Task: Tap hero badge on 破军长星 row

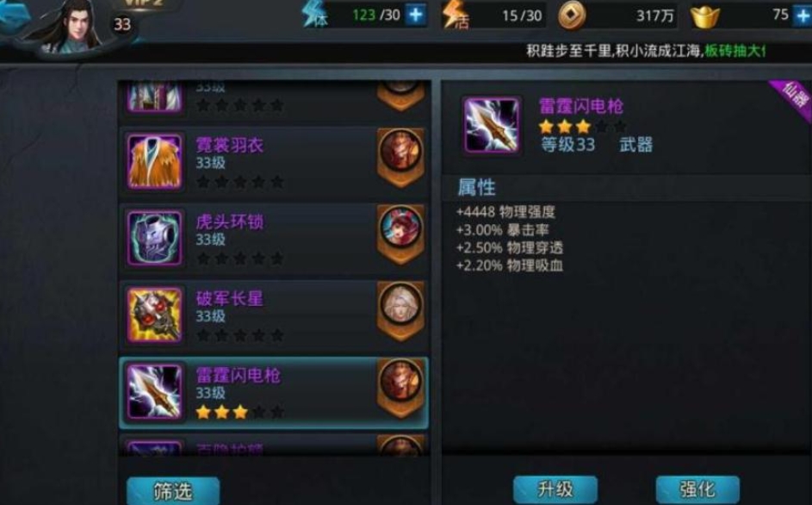Action: point(400,310)
